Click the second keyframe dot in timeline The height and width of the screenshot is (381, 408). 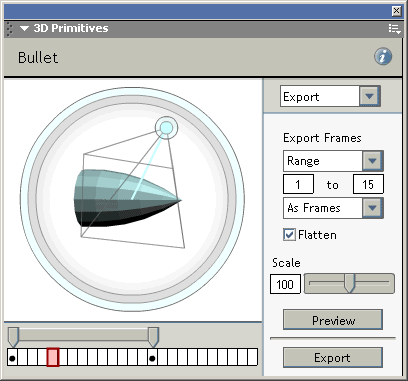pos(152,359)
